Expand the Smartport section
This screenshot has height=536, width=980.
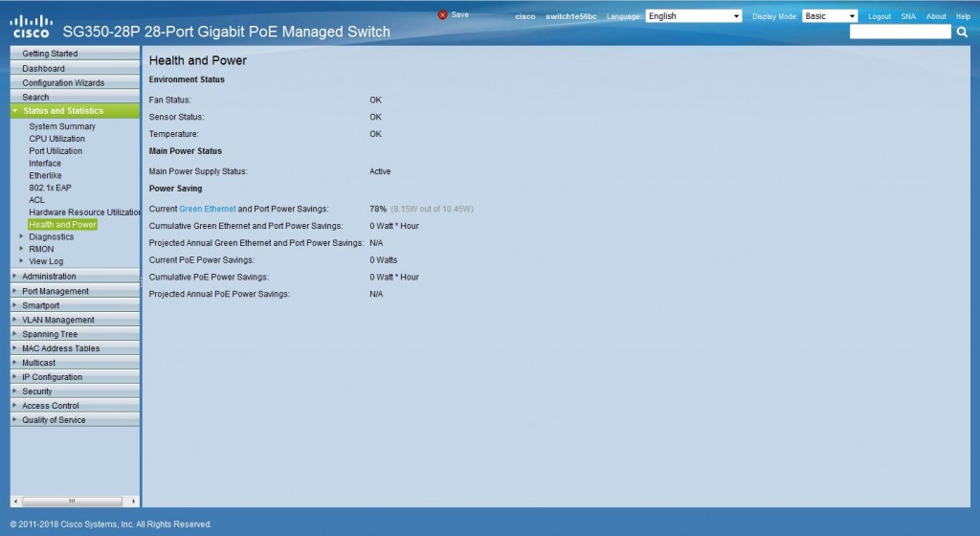[x=75, y=305]
